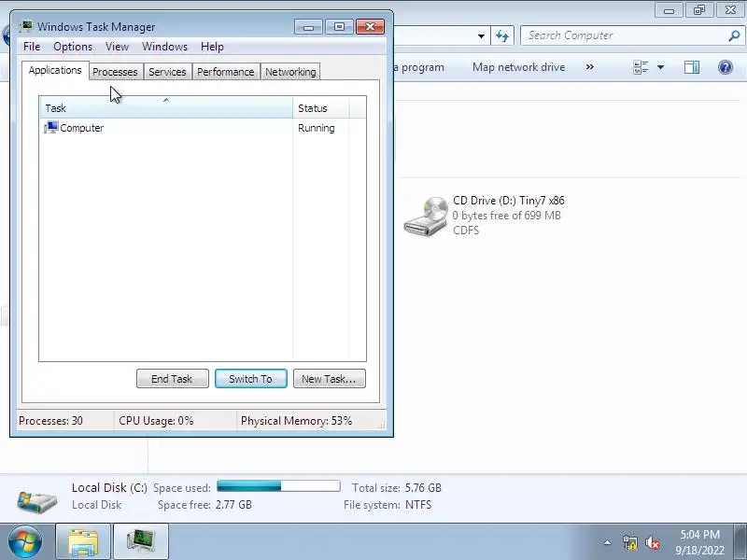Viewport: 747px width, 560px height.
Task: Click the End Task button
Action: 173,379
